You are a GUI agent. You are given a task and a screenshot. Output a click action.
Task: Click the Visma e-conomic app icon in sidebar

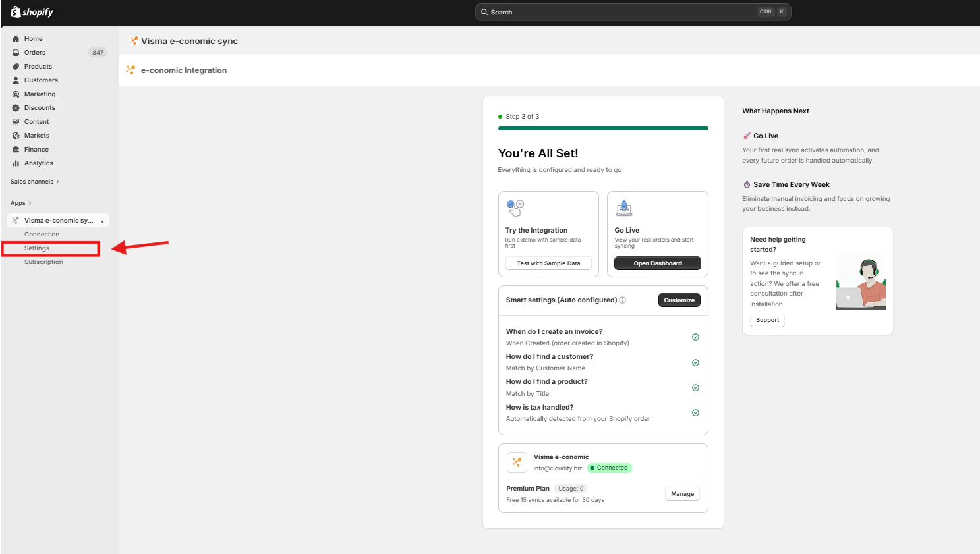pyautogui.click(x=16, y=221)
